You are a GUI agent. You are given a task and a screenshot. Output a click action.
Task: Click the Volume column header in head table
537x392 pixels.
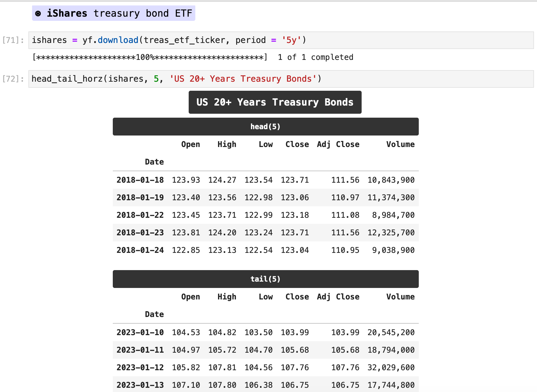pyautogui.click(x=400, y=145)
